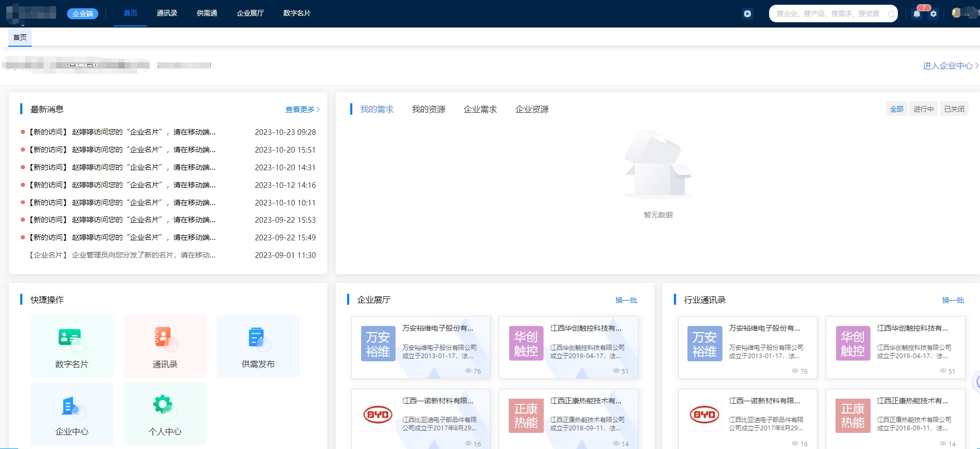This screenshot has height=449, width=980.
Task: Open message dated 2023-10-20 15:51
Action: tap(168, 150)
